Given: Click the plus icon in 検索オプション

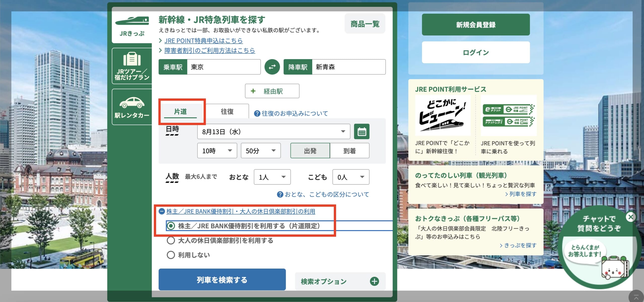Looking at the screenshot, I should pyautogui.click(x=374, y=281).
